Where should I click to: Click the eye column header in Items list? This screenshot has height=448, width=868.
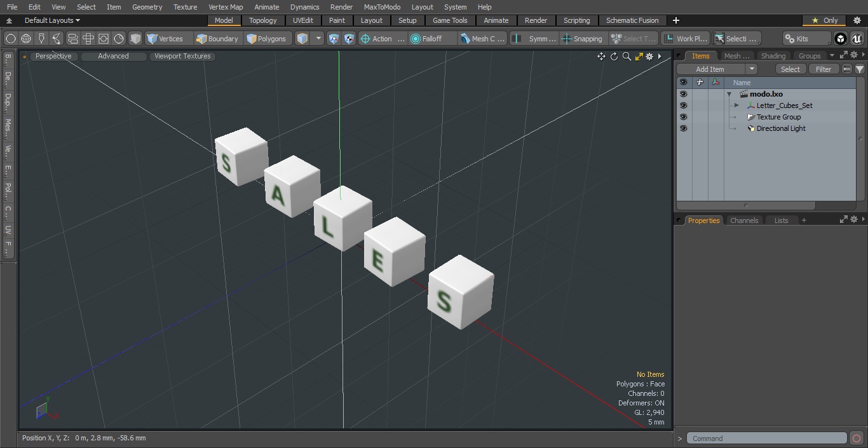[683, 83]
